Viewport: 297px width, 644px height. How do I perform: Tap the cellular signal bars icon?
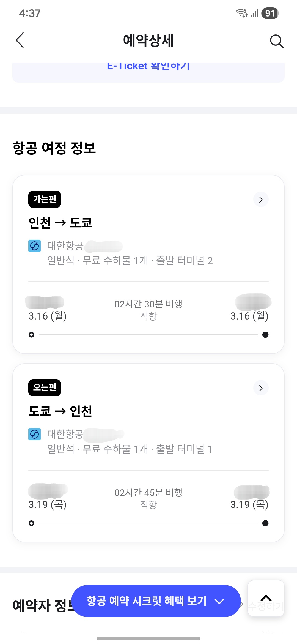[255, 13]
